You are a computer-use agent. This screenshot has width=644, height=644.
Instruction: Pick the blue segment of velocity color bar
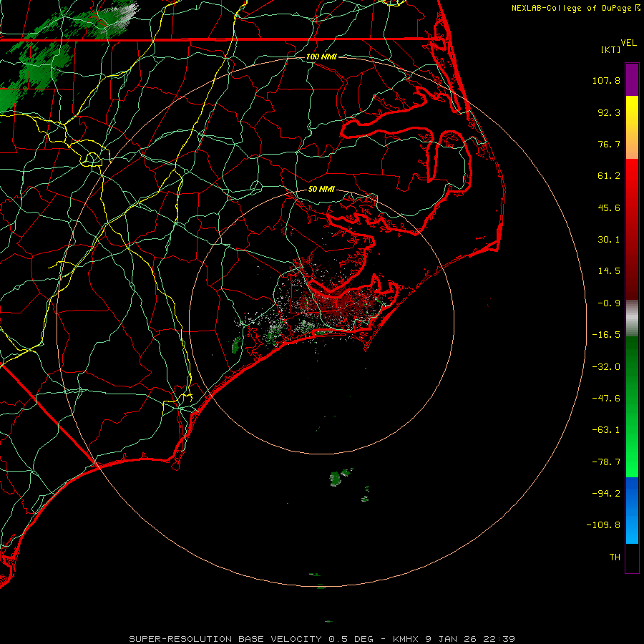632,510
